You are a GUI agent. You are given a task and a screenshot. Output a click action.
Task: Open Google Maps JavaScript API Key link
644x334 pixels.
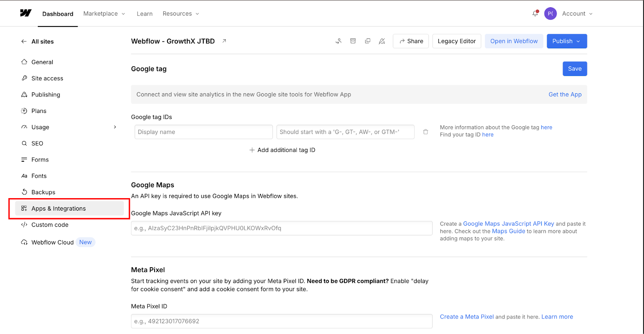tap(508, 223)
